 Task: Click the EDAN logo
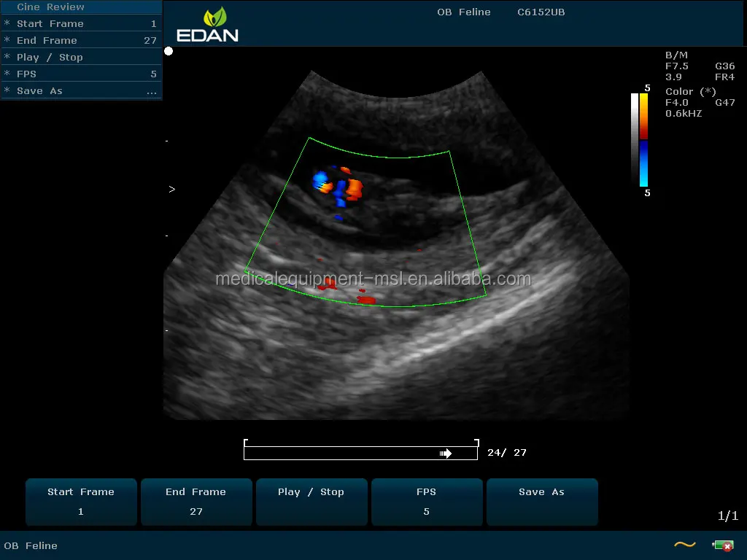click(207, 25)
